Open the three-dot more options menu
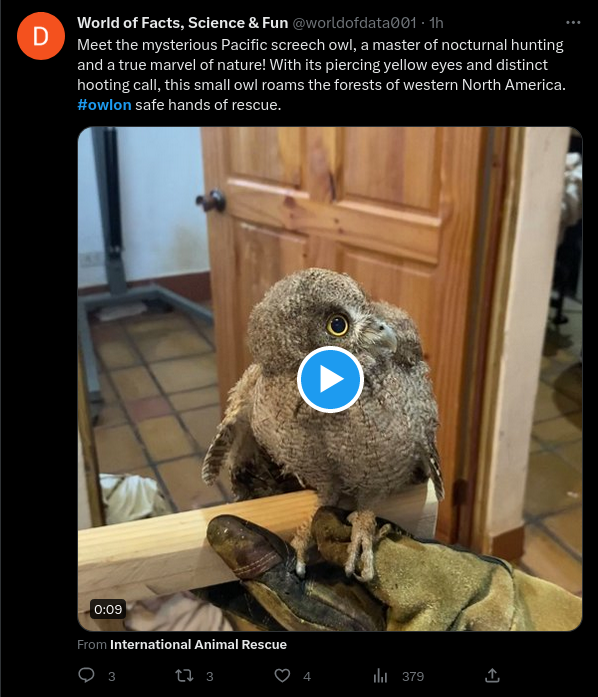Viewport: 598px width, 697px height. tap(573, 23)
